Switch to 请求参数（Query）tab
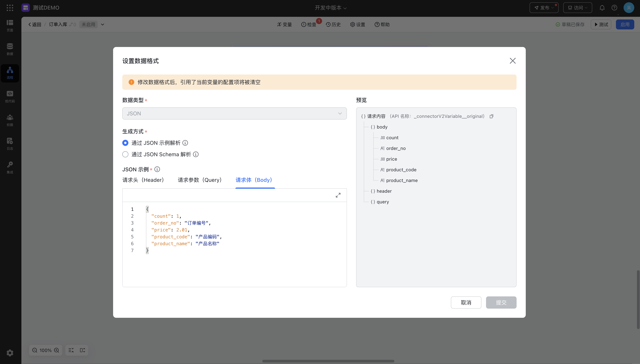This screenshot has width=640, height=364. pos(200,180)
